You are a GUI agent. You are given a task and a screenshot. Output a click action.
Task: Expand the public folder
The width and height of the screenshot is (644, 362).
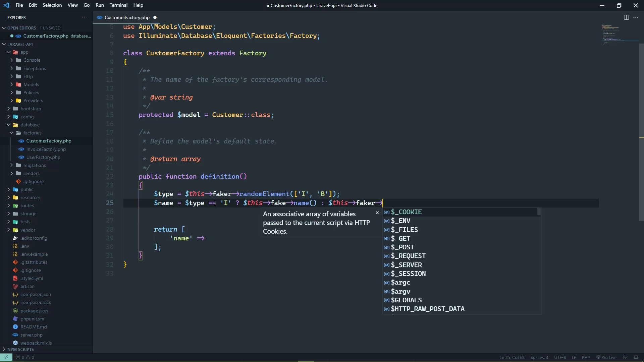click(27, 189)
